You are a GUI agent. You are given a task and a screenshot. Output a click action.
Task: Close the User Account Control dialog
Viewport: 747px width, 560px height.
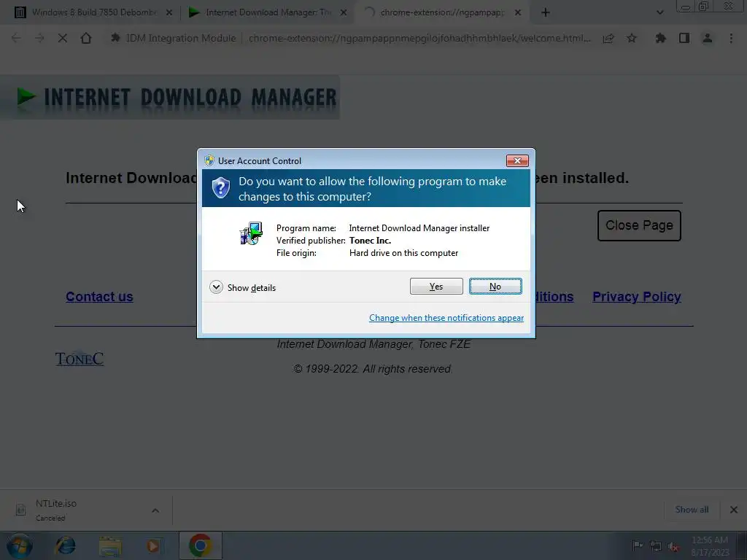517,160
